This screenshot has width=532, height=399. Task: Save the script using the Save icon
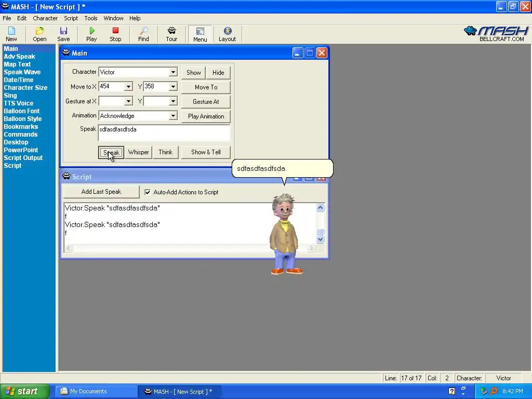click(63, 34)
